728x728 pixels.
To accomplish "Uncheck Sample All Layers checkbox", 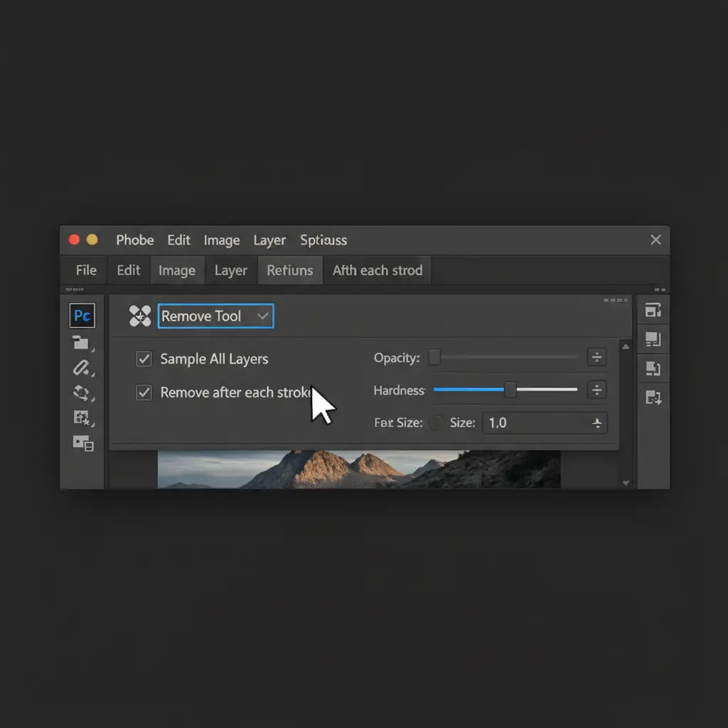I will click(x=144, y=359).
